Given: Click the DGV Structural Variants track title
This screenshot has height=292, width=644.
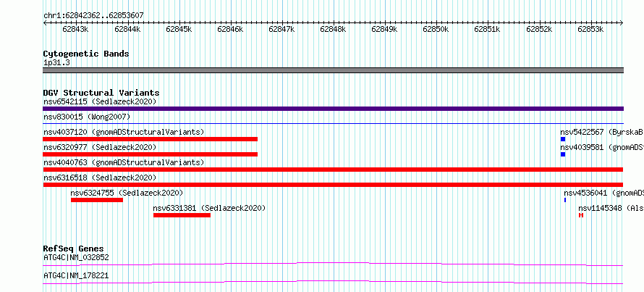Looking at the screenshot, I should [101, 93].
